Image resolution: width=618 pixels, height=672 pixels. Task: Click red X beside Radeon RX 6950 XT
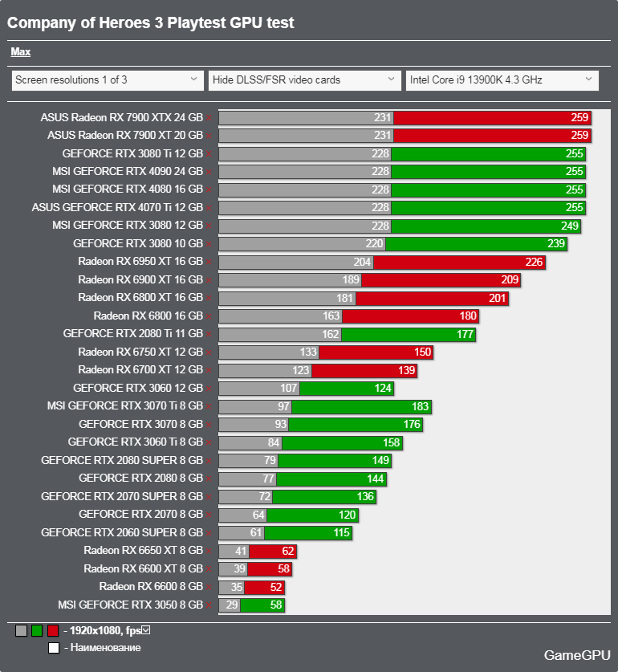(x=209, y=262)
